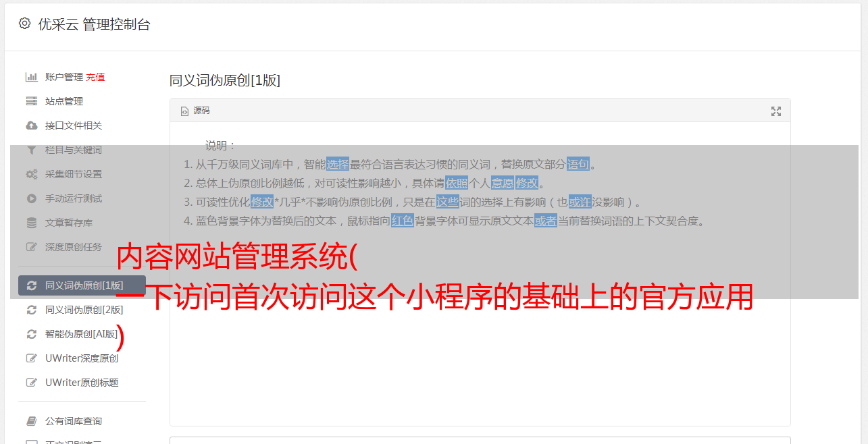
Task: Click the server icon next to 站点管理
Action: point(32,101)
